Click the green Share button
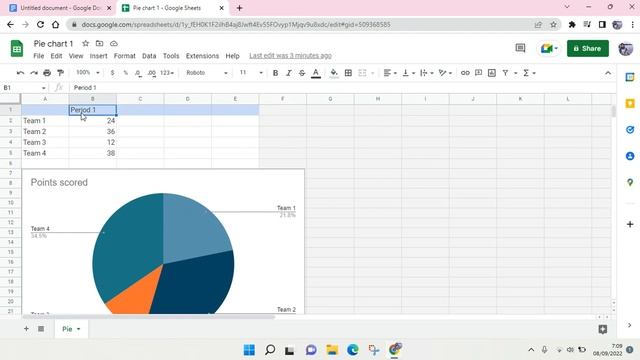640x360 pixels. 587,49
